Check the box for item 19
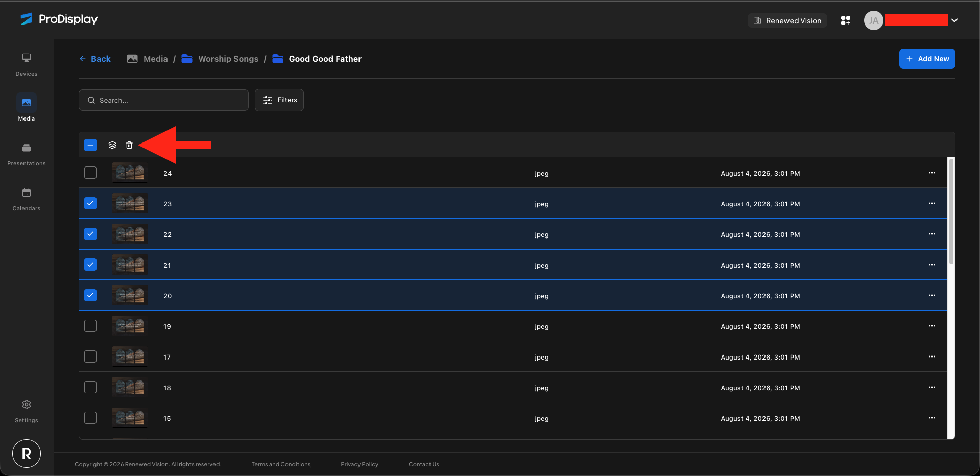The height and width of the screenshot is (476, 980). [90, 326]
